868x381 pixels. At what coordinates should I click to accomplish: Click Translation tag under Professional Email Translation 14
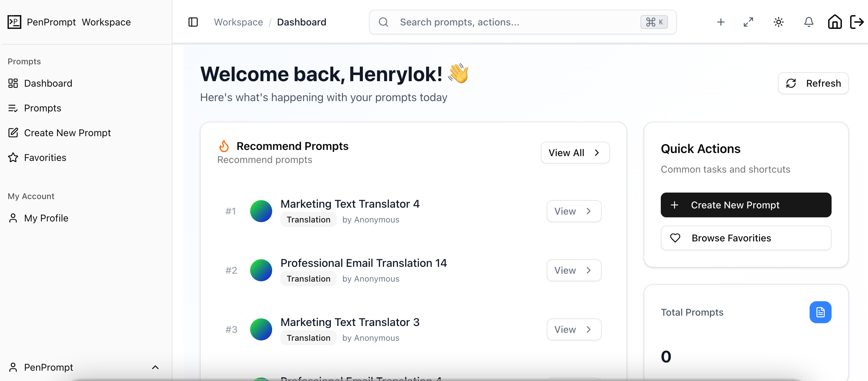click(x=309, y=279)
